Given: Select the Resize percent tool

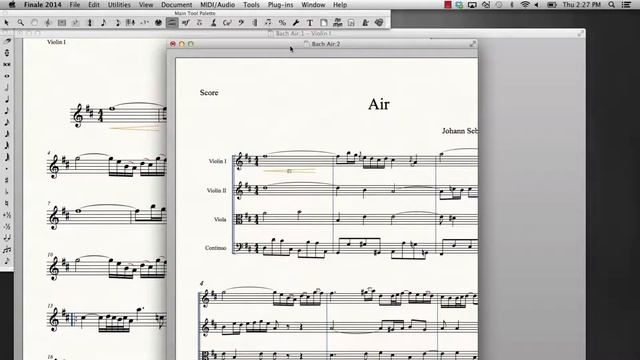Looking at the screenshot, I should [282, 22].
